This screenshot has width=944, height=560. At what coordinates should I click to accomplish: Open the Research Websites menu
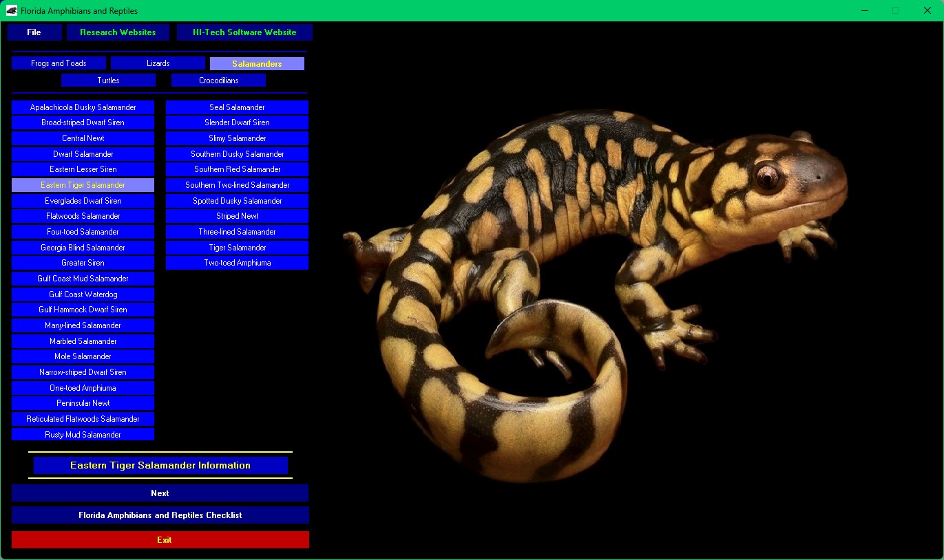[118, 32]
